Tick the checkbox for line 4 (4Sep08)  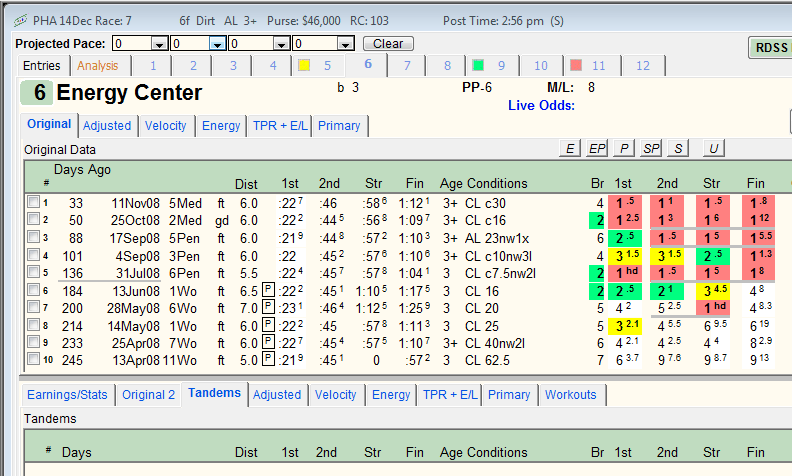tap(33, 255)
